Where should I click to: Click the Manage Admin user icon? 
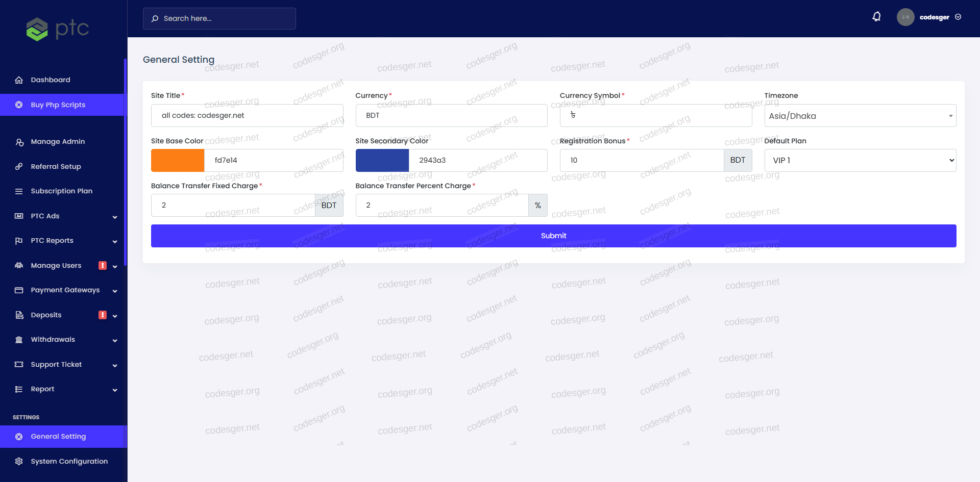pos(19,142)
